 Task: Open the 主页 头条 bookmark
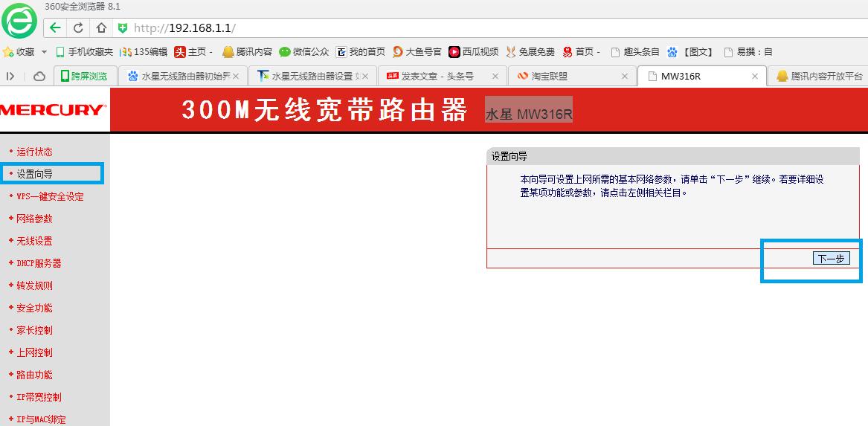pyautogui.click(x=193, y=52)
